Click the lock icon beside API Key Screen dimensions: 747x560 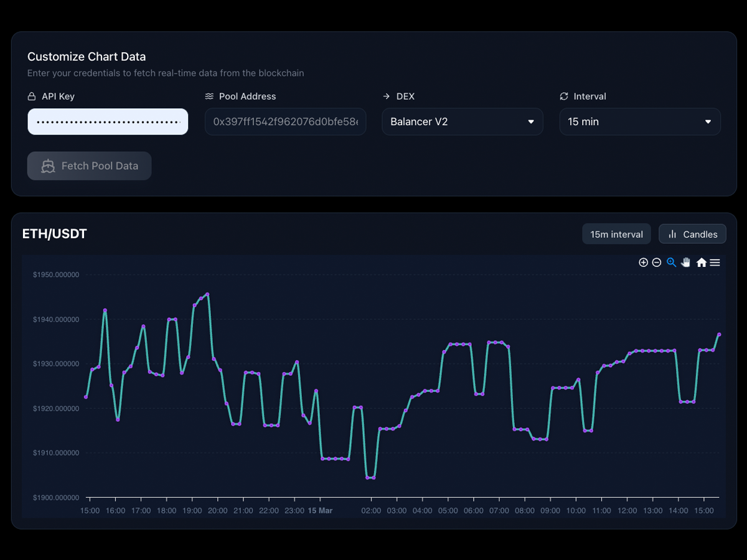click(x=32, y=96)
